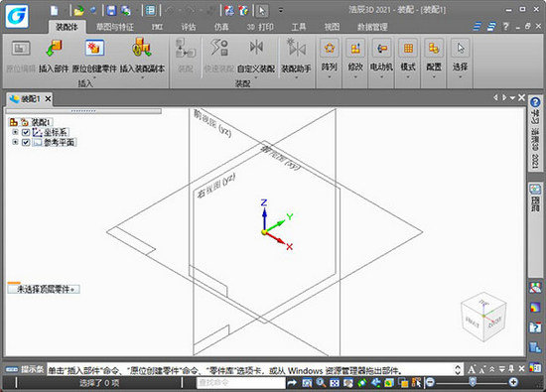Click the Save All icon beside Save
This screenshot has width=546, height=392.
coord(126,11)
